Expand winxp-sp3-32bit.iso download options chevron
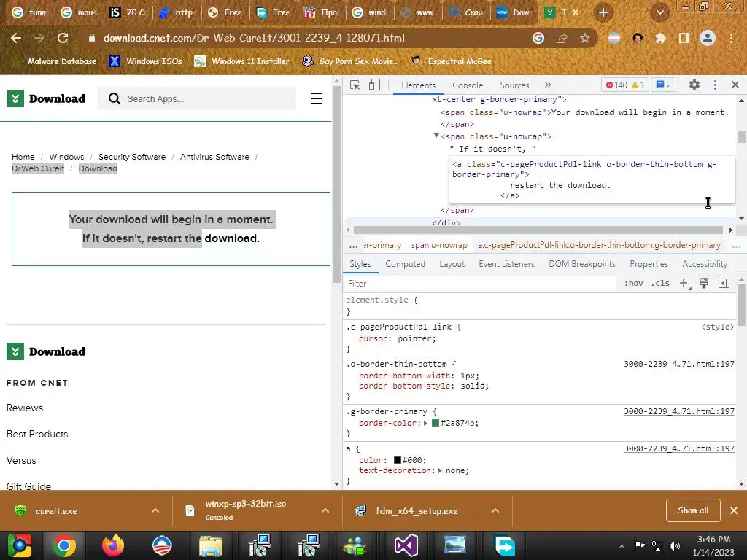 (325, 510)
